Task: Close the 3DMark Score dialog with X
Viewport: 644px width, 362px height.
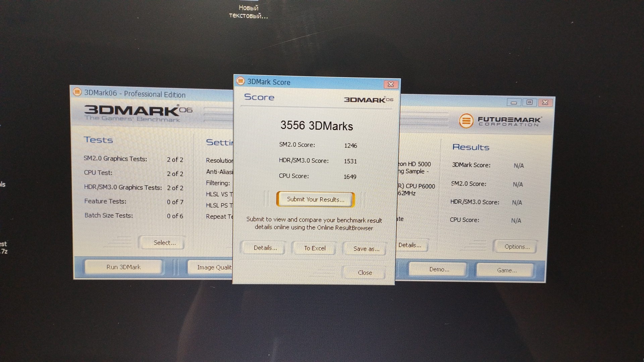Action: point(391,84)
